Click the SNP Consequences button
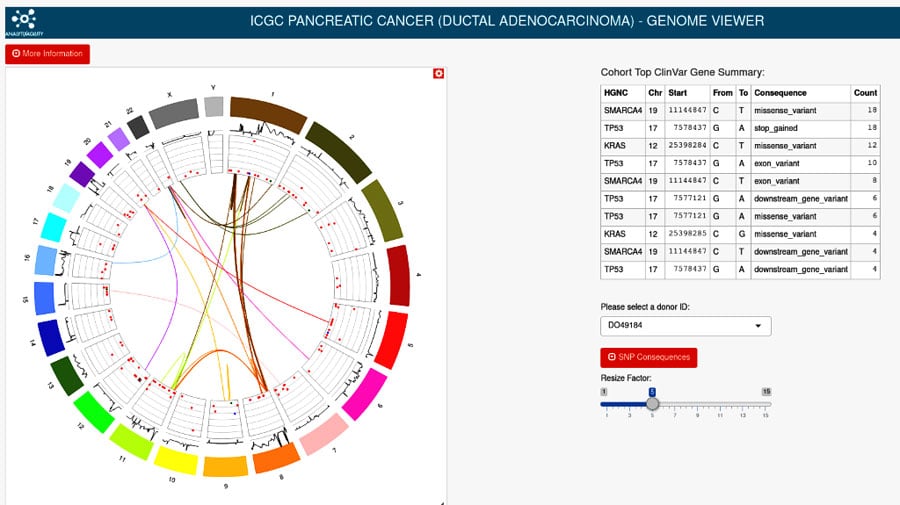900x505 pixels. point(645,357)
